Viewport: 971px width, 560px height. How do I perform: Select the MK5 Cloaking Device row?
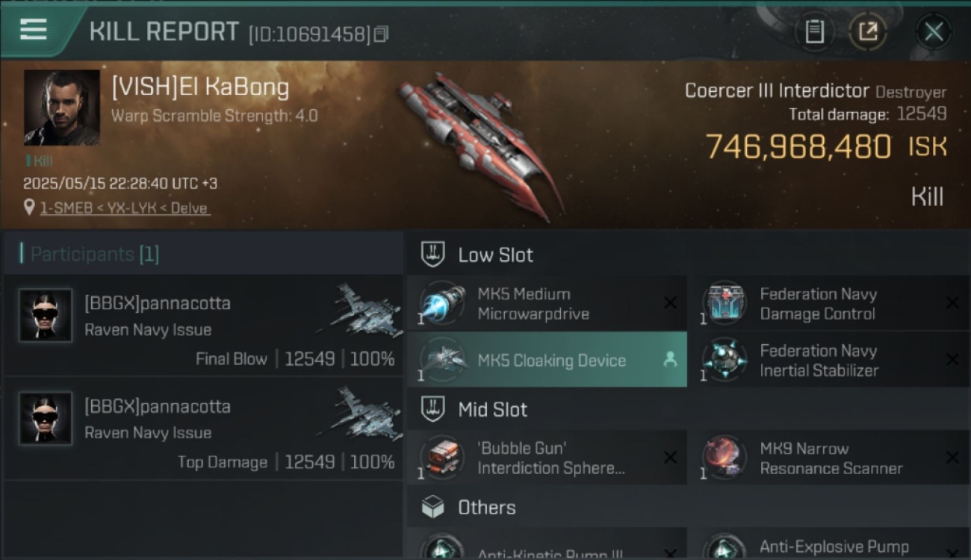(547, 360)
